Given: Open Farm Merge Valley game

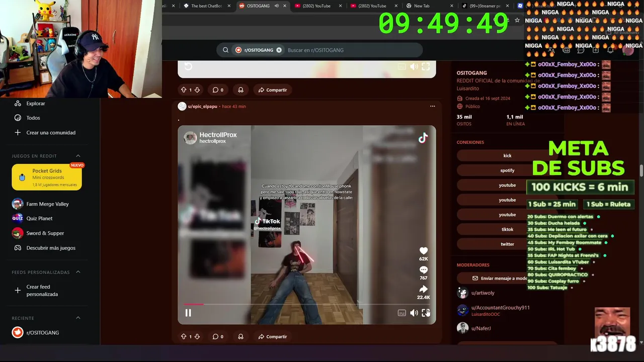Looking at the screenshot, I should pos(47,204).
